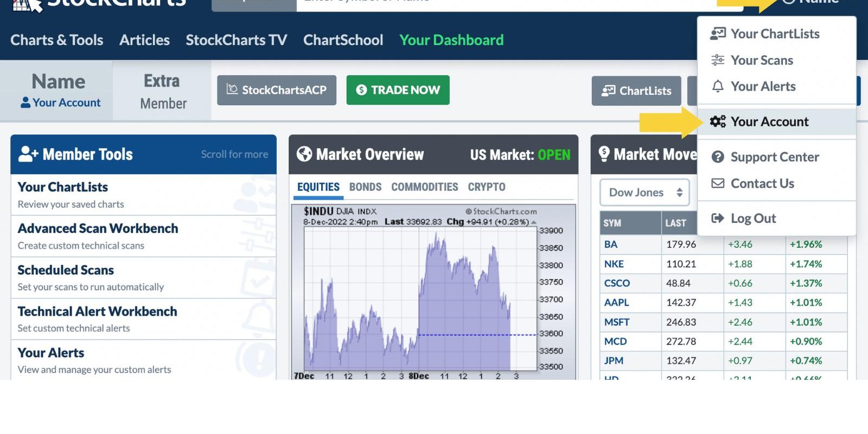Click the envelope icon beside Contact Us

(718, 183)
